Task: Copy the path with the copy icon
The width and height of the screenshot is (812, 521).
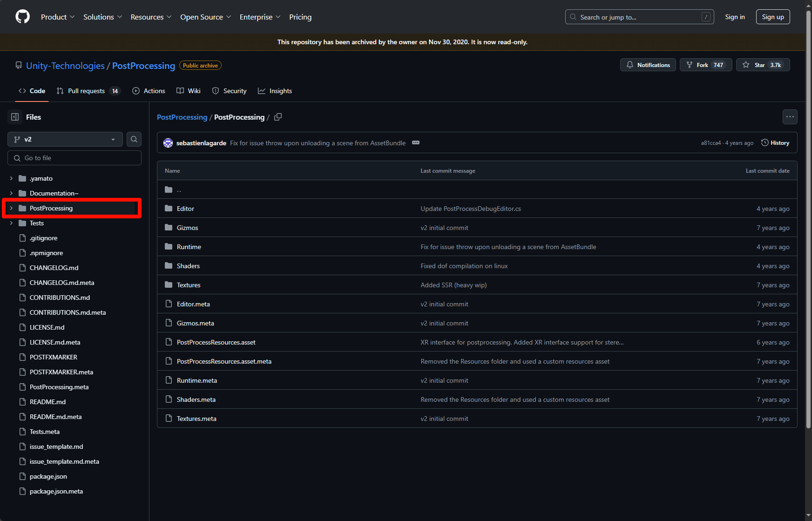Action: click(x=278, y=117)
